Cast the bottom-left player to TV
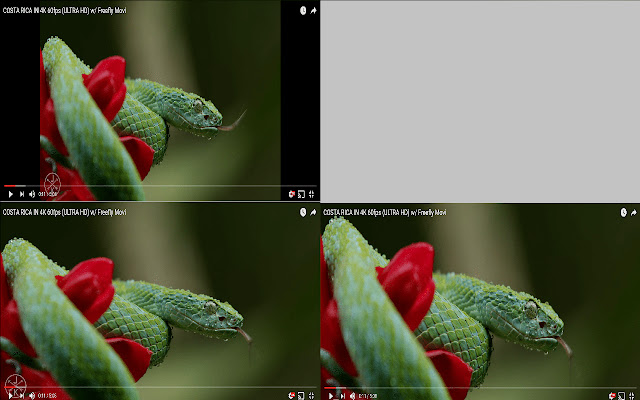 click(301, 396)
